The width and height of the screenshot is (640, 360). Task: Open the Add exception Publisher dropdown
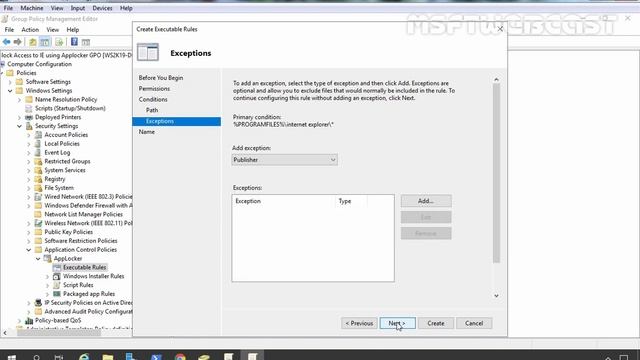point(284,160)
